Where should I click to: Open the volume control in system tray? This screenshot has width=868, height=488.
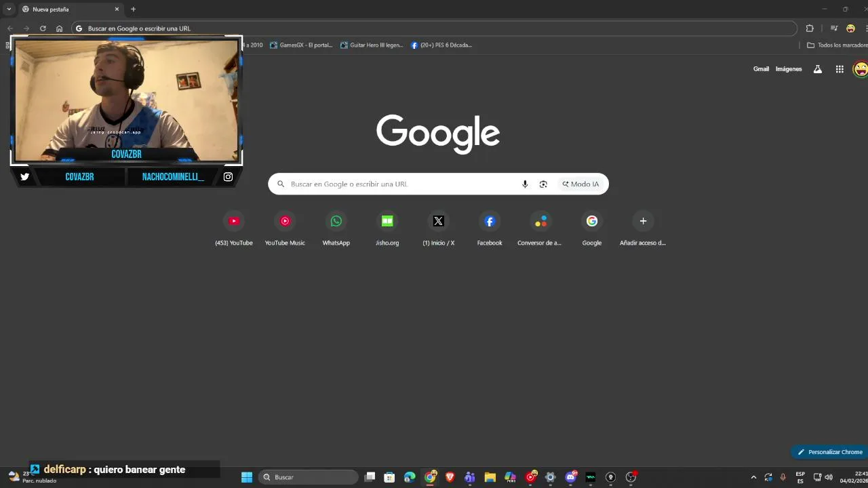click(829, 477)
